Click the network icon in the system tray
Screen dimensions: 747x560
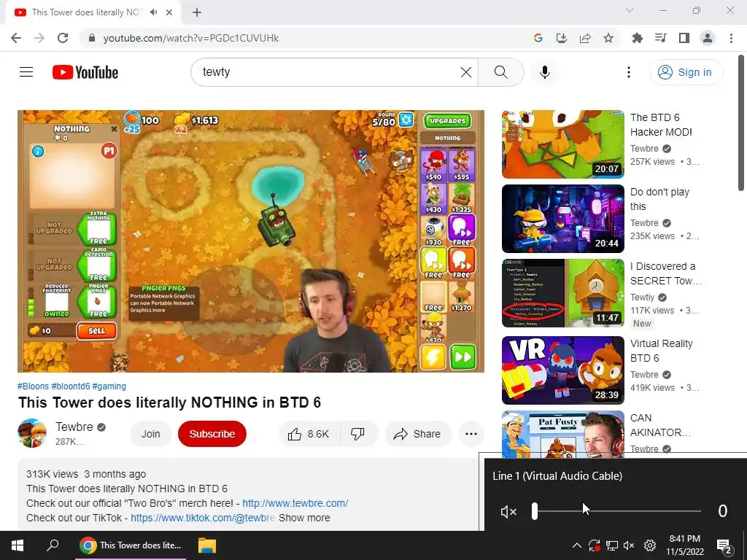click(x=612, y=545)
